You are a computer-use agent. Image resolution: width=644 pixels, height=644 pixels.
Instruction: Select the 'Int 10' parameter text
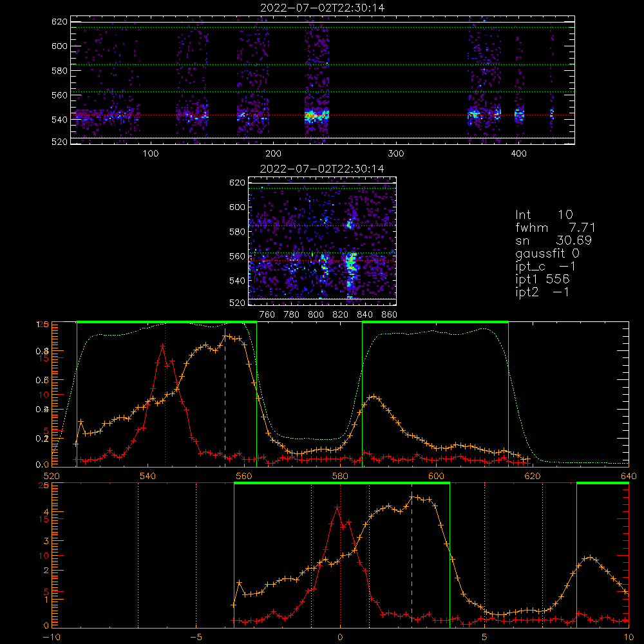coord(544,214)
